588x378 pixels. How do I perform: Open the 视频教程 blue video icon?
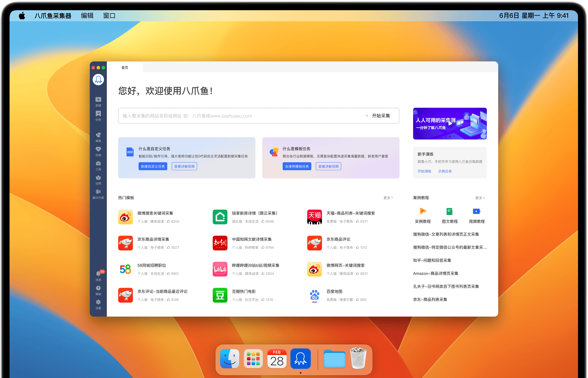[x=476, y=211]
